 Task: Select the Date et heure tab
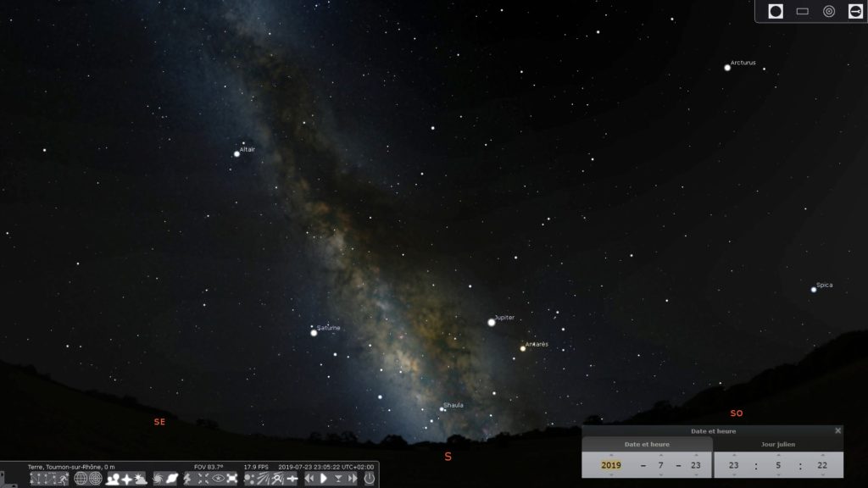(x=648, y=444)
